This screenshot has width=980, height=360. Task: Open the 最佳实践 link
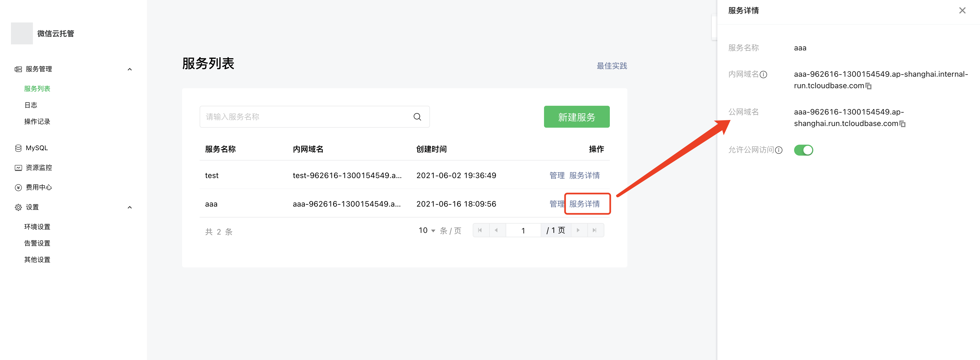pos(611,66)
